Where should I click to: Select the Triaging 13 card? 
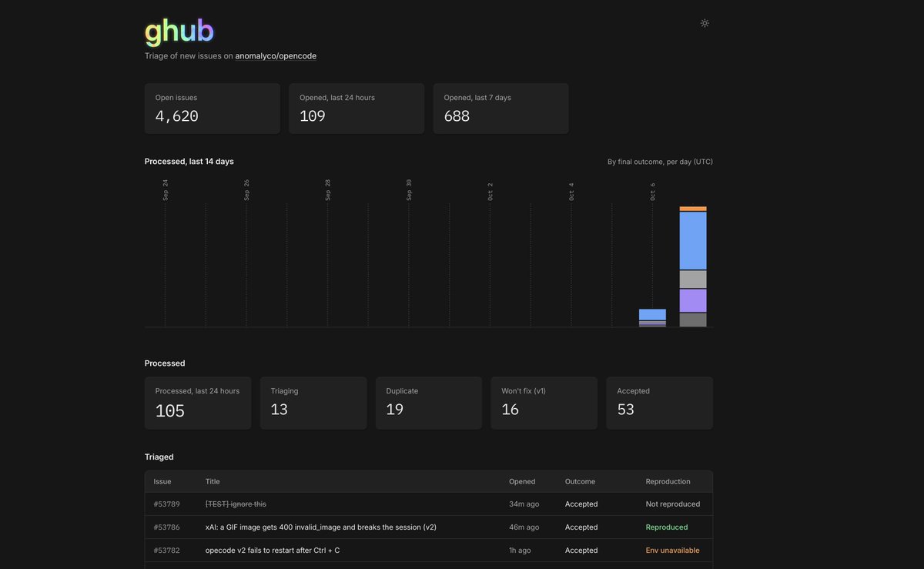pyautogui.click(x=313, y=403)
